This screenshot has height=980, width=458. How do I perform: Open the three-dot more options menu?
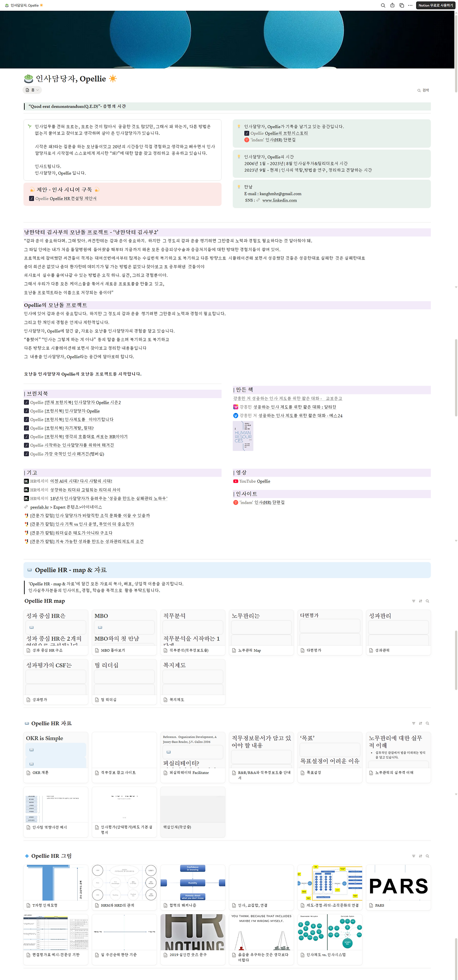[x=410, y=5]
